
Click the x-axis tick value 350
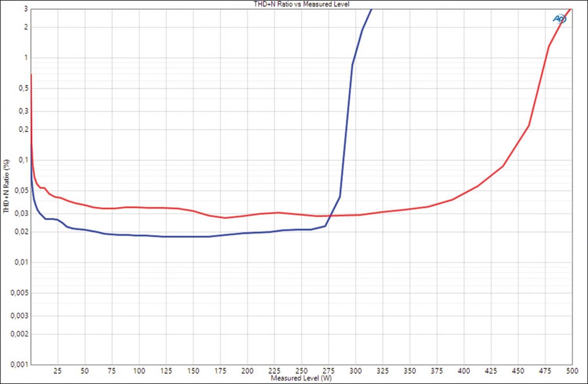[410, 371]
